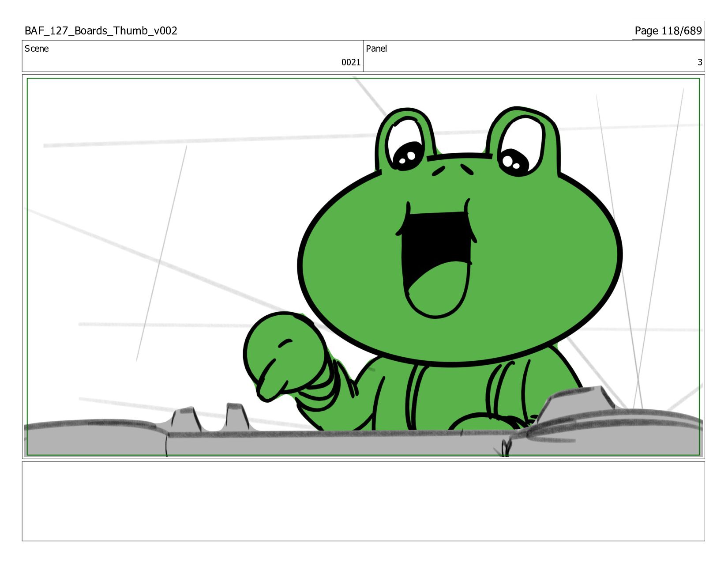Click the empty notes box below the panel
Viewport: 728px width, 563px height.
pyautogui.click(x=363, y=501)
